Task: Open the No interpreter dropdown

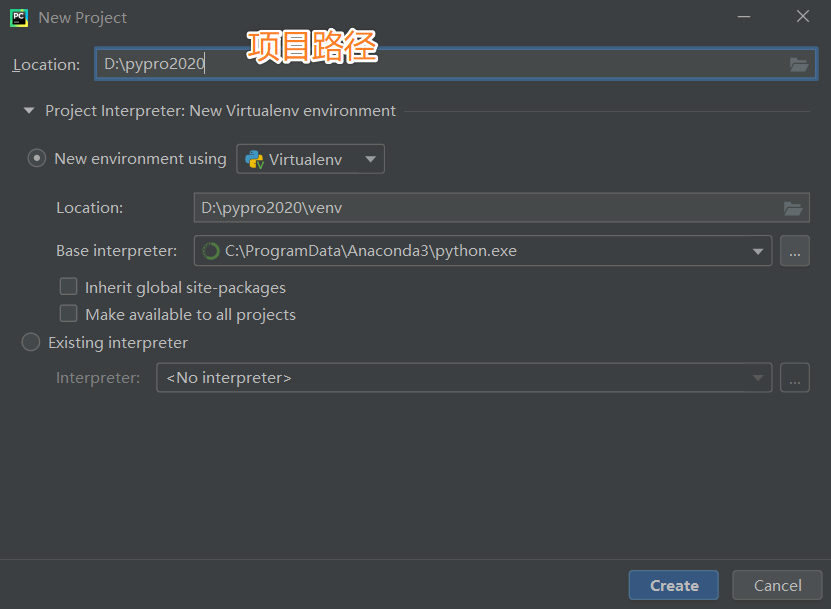Action: [x=464, y=377]
